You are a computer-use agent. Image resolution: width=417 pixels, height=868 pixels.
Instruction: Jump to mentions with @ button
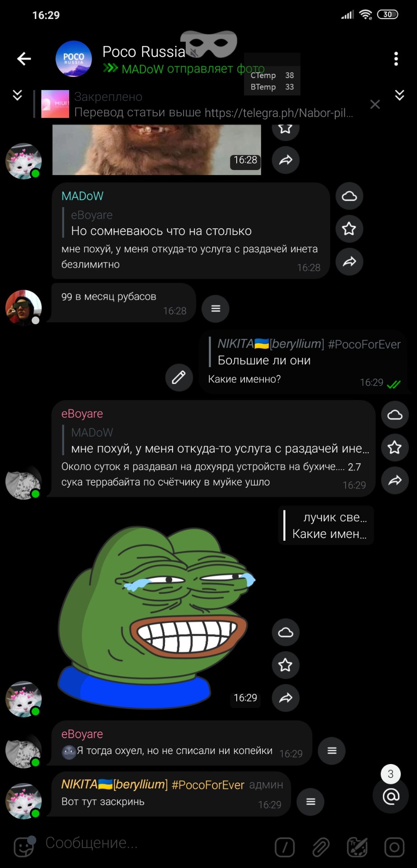(391, 796)
